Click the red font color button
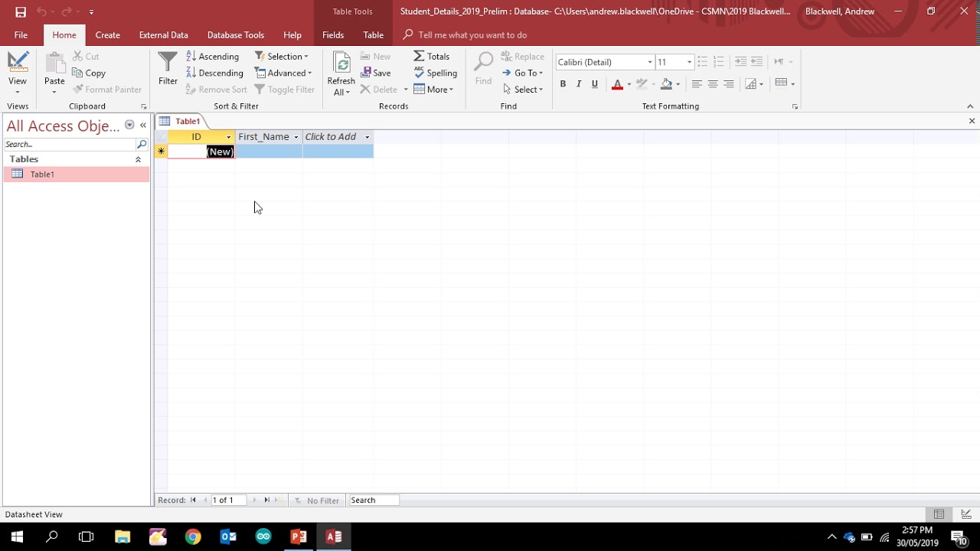The image size is (980, 551). tap(617, 83)
